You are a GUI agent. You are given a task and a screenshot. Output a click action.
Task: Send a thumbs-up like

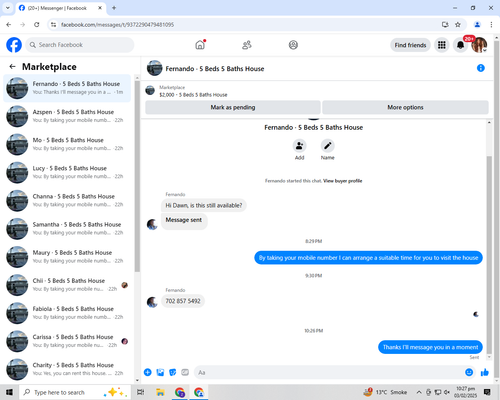point(485,372)
